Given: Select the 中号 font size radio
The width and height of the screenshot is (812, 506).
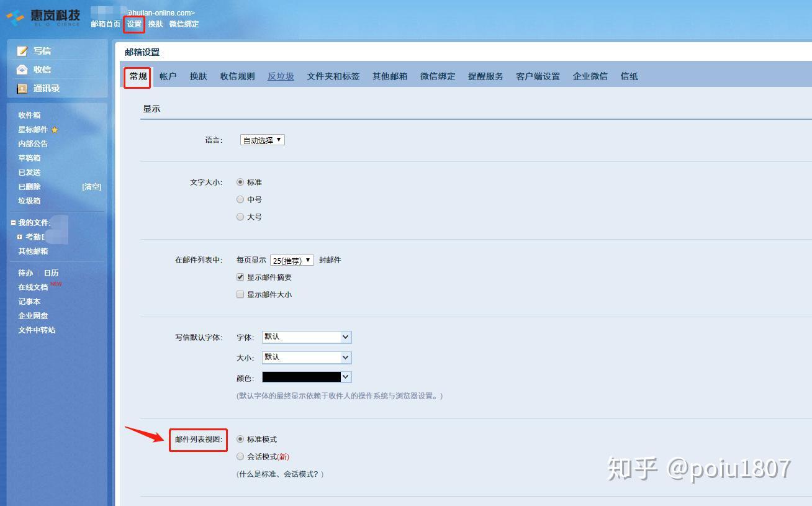Looking at the screenshot, I should point(240,199).
